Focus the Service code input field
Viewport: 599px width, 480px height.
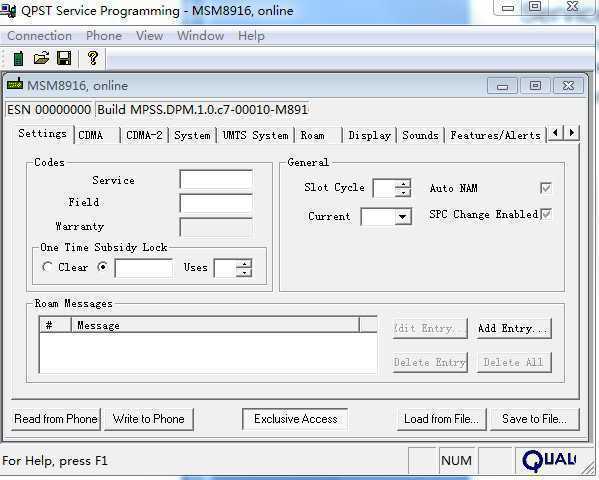click(x=216, y=179)
